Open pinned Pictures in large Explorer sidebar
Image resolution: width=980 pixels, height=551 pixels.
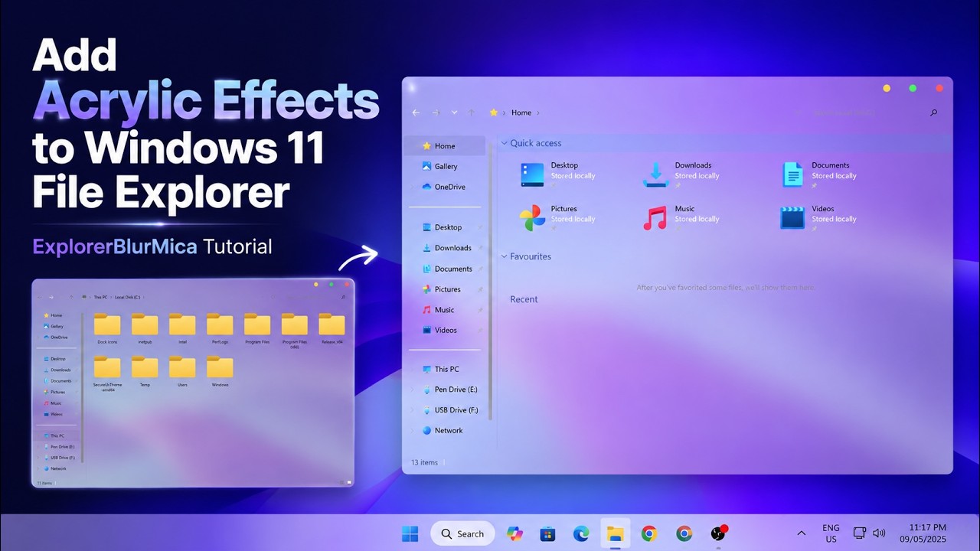pyautogui.click(x=447, y=289)
